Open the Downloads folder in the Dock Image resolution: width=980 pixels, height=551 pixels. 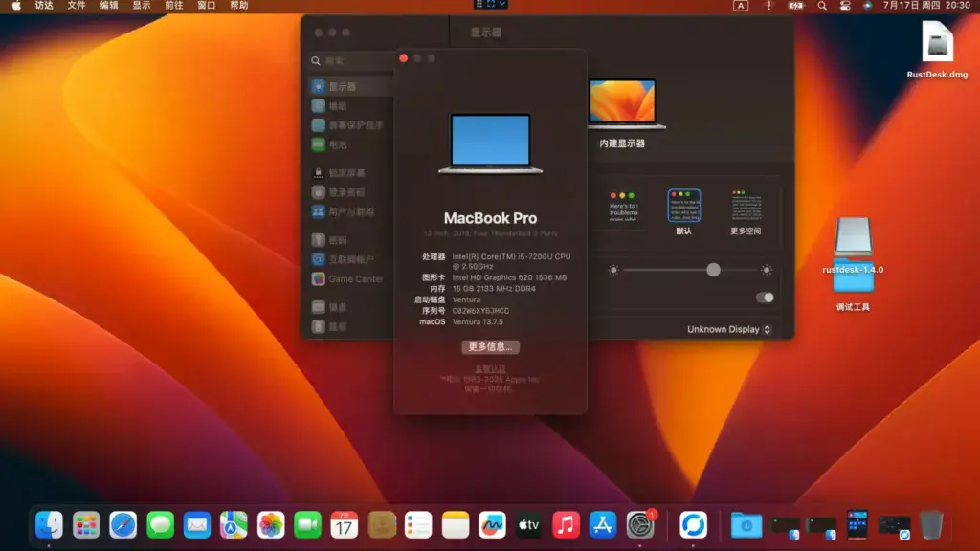[746, 525]
